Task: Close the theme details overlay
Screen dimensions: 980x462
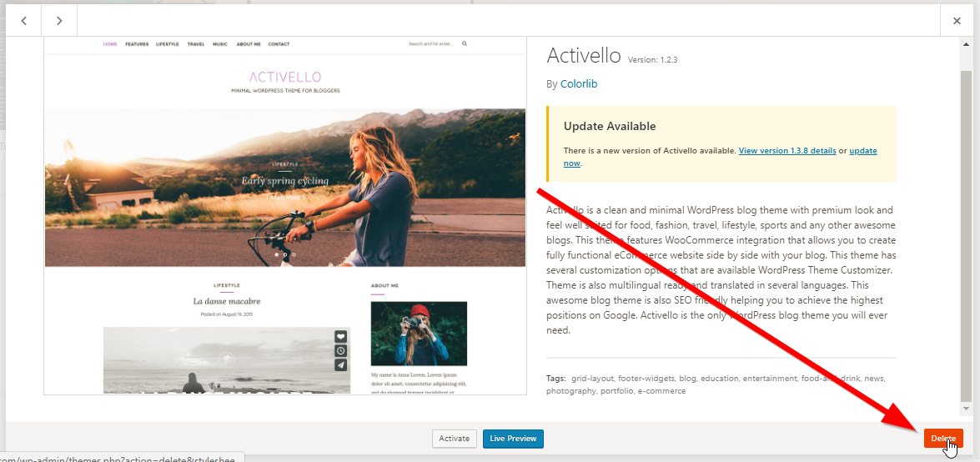Action: [957, 21]
